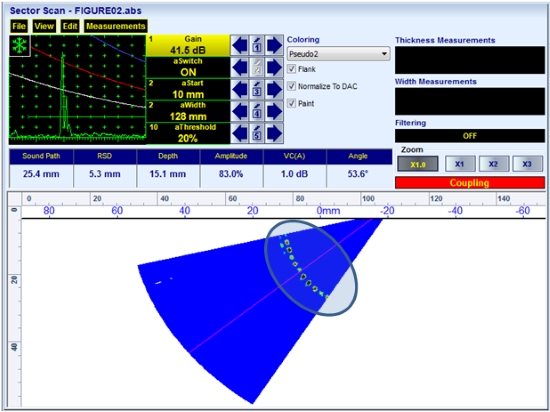
Task: Increase aWidth with its right arrow
Action: click(274, 112)
